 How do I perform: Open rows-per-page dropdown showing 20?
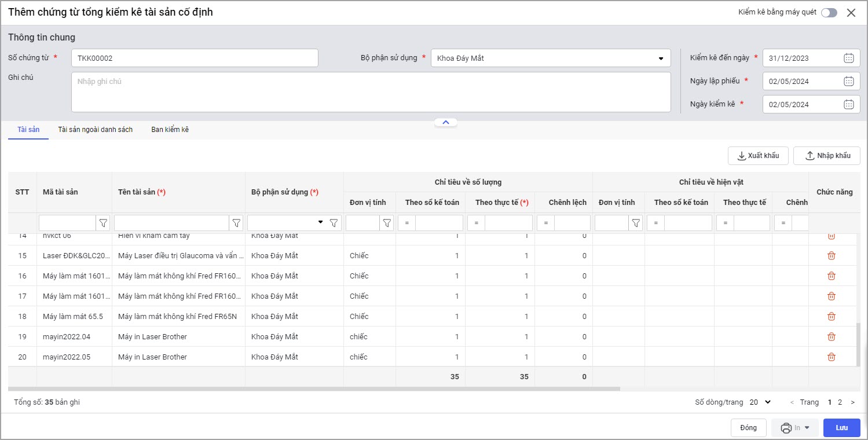point(760,402)
